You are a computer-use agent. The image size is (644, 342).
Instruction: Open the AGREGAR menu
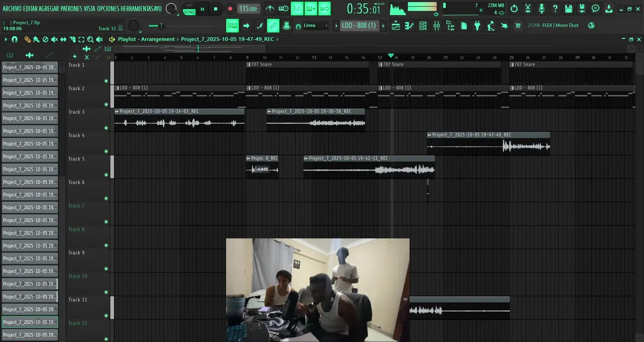pos(49,9)
